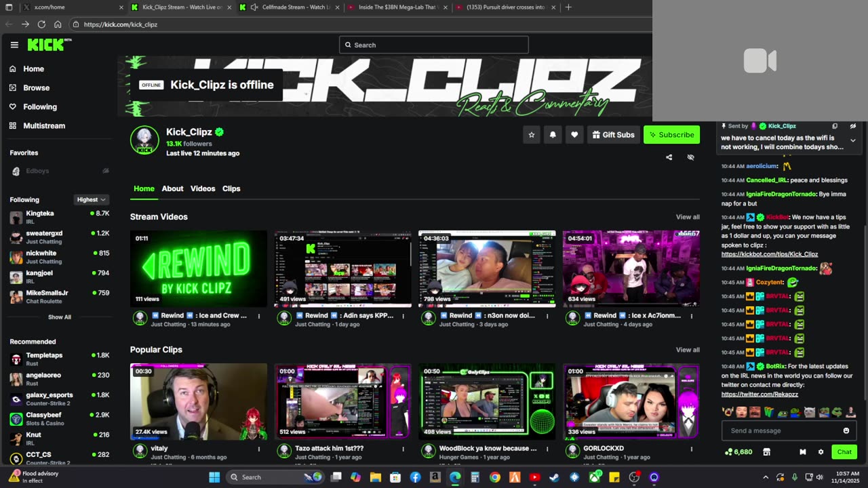868x488 pixels.
Task: Open a new browser tab
Action: 568,7
